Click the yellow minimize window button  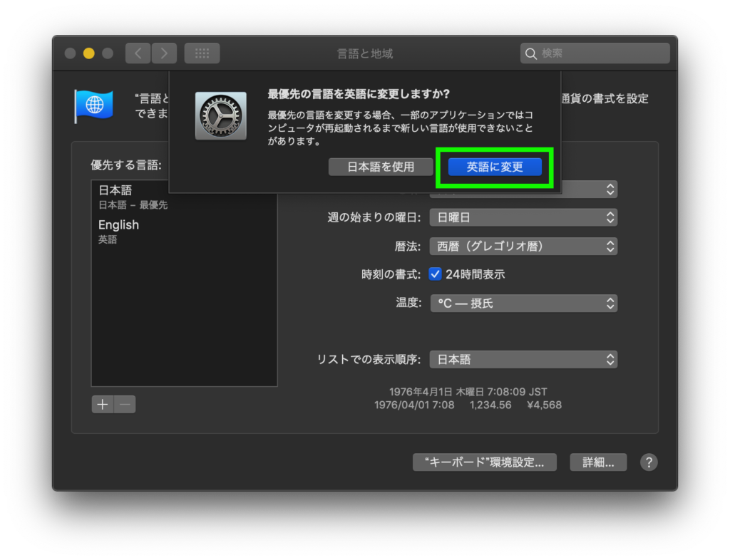point(88,53)
